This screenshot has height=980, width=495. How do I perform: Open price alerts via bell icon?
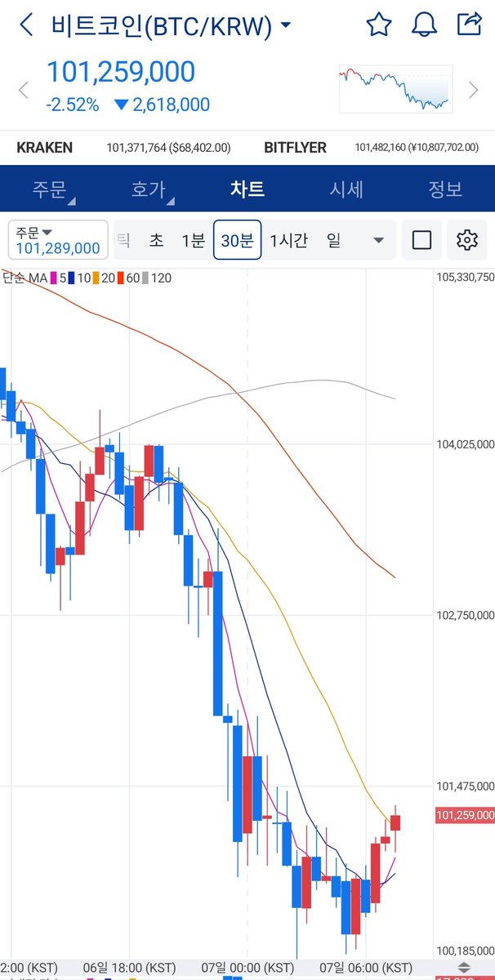click(x=424, y=25)
